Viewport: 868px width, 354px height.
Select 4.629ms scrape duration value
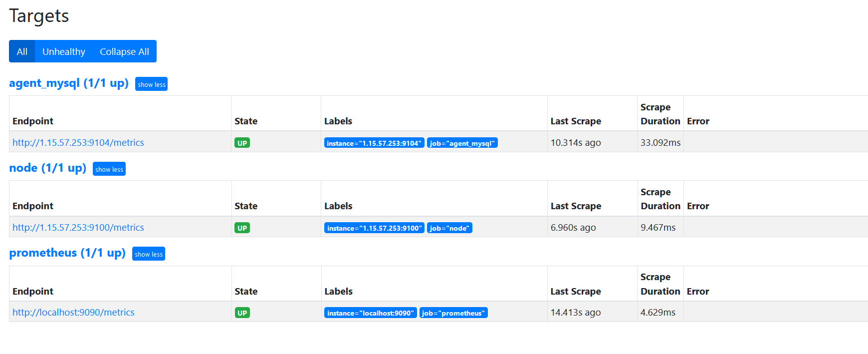click(658, 312)
